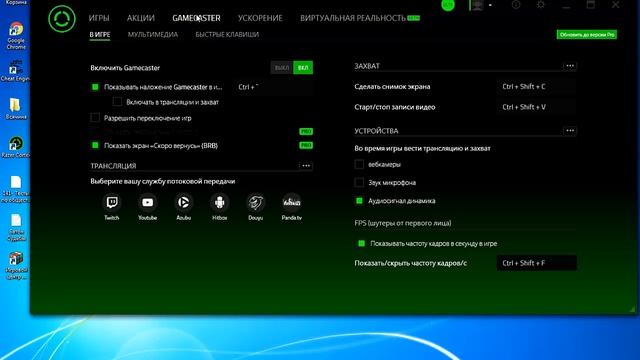Switch to БЫСТРЫЕ КЛАВИШИ subtab

point(227,35)
